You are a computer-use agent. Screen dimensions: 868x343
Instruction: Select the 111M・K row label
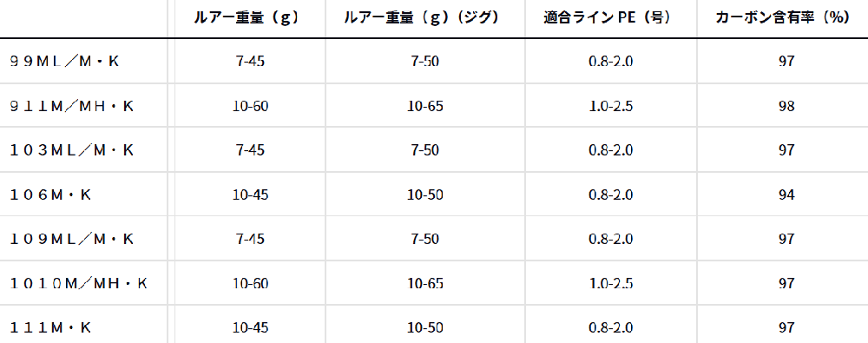click(x=51, y=328)
